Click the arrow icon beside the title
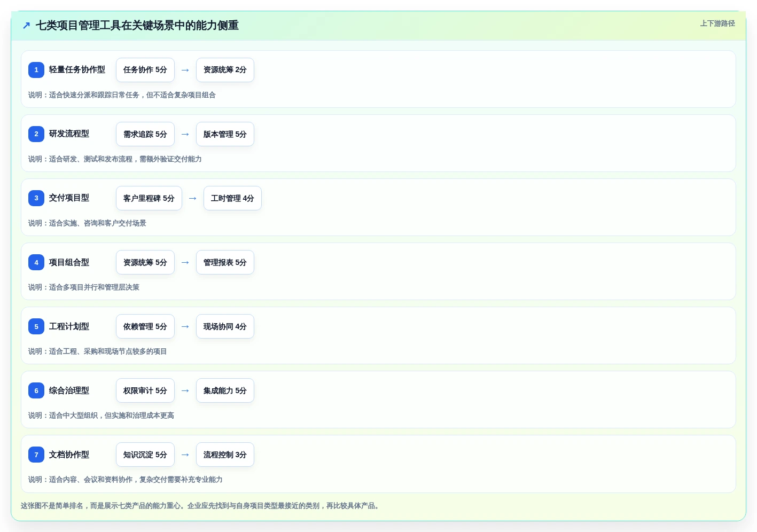Viewport: 757px width, 532px height. click(x=26, y=26)
